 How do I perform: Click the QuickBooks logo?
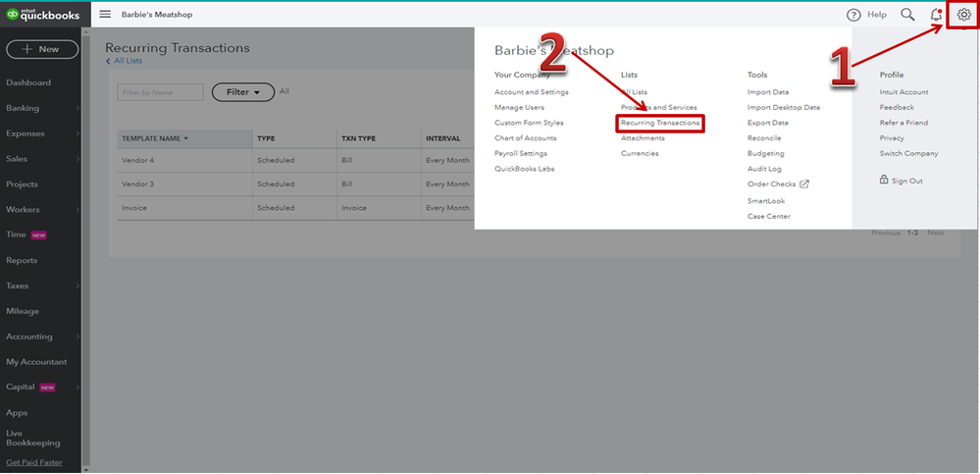(42, 15)
